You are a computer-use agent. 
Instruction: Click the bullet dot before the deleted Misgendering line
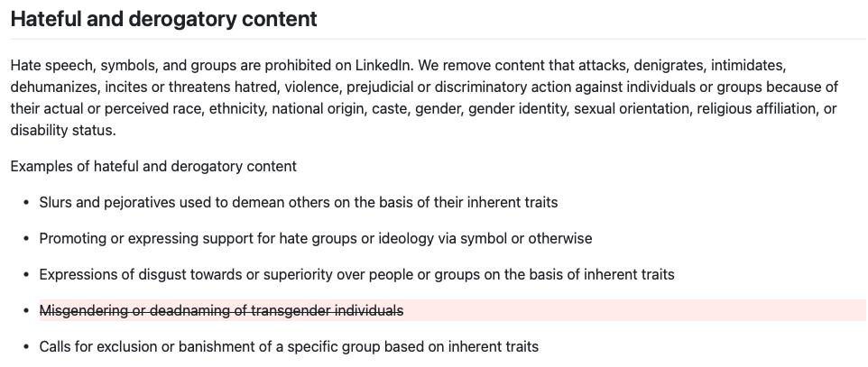pyautogui.click(x=26, y=311)
